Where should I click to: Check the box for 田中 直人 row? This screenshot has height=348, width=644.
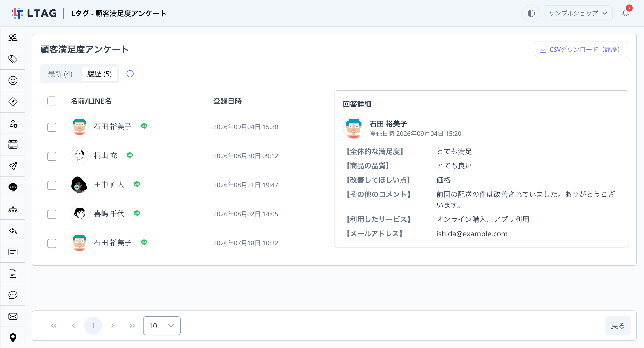click(52, 185)
